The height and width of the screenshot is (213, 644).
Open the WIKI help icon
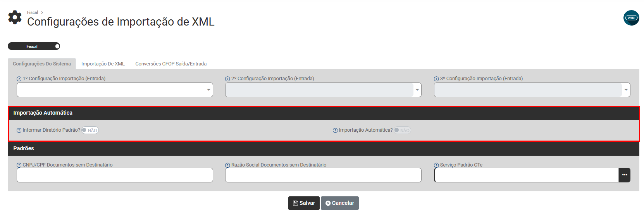[631, 18]
